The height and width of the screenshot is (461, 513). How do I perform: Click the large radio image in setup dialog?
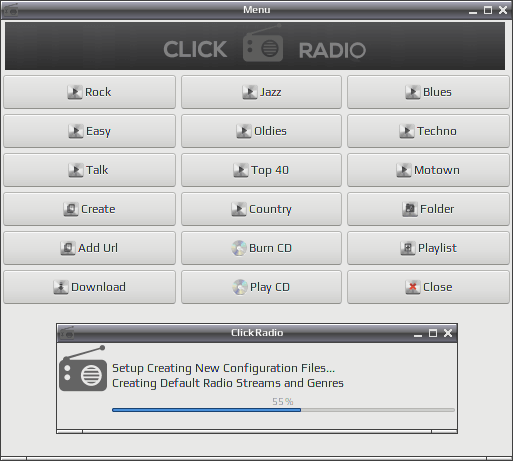(83, 368)
